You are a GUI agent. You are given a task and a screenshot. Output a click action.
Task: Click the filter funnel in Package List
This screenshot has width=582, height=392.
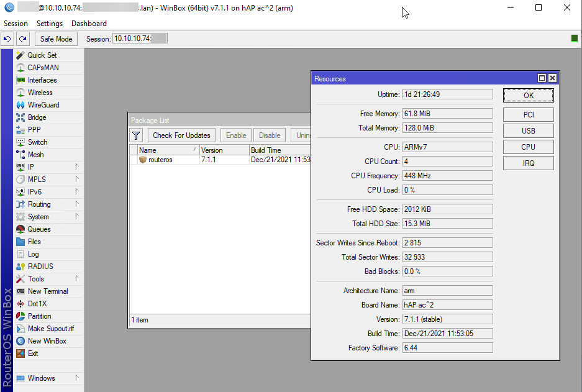(136, 135)
